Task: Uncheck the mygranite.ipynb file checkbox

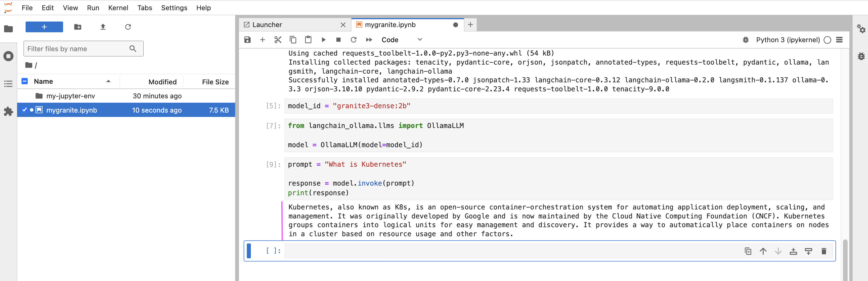Action: [x=25, y=110]
